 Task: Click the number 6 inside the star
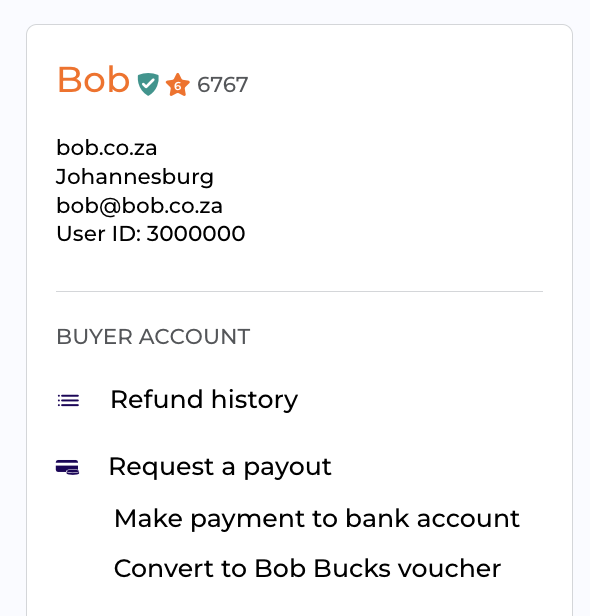[178, 86]
